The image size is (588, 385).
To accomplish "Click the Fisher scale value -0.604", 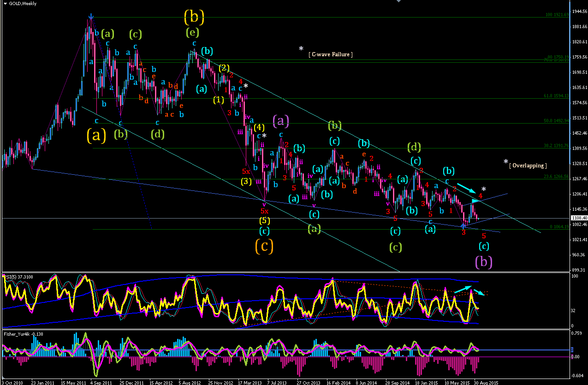I will tap(578, 375).
